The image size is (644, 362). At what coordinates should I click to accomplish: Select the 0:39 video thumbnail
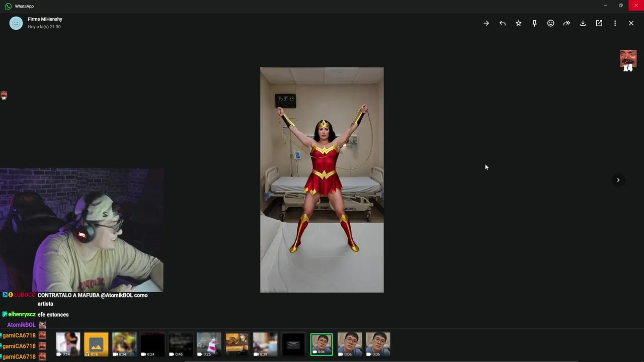pyautogui.click(x=265, y=344)
